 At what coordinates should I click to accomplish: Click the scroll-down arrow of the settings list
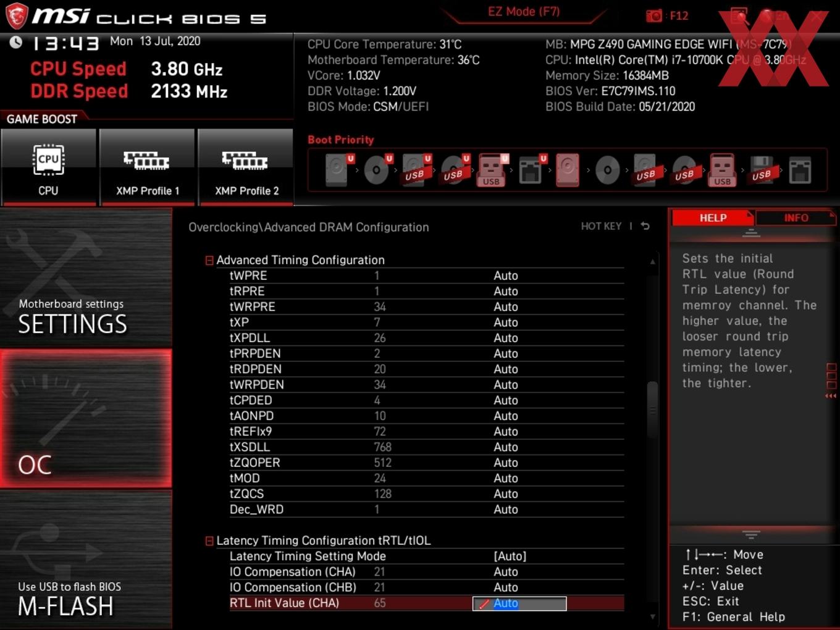(652, 616)
